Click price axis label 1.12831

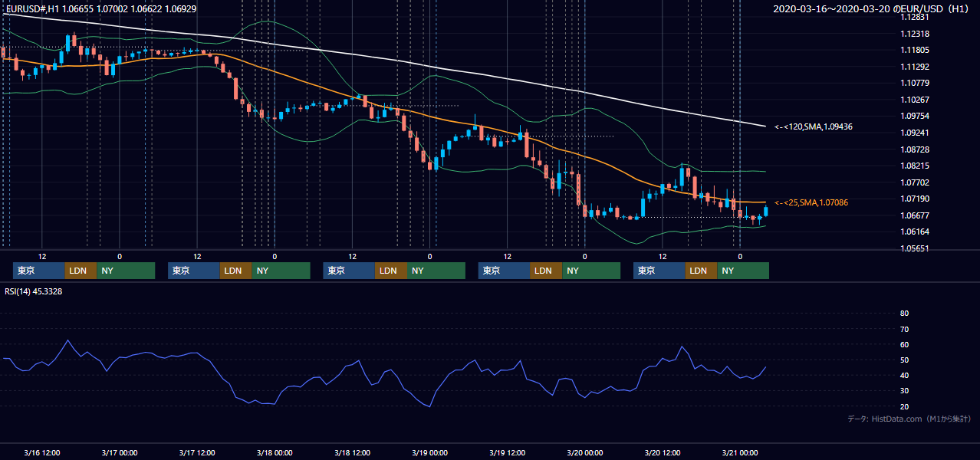(915, 18)
